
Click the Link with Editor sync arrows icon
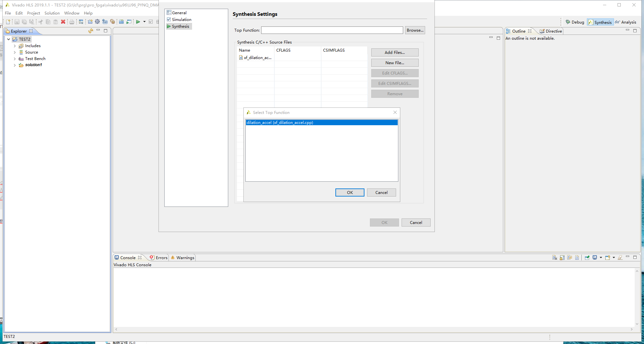91,31
